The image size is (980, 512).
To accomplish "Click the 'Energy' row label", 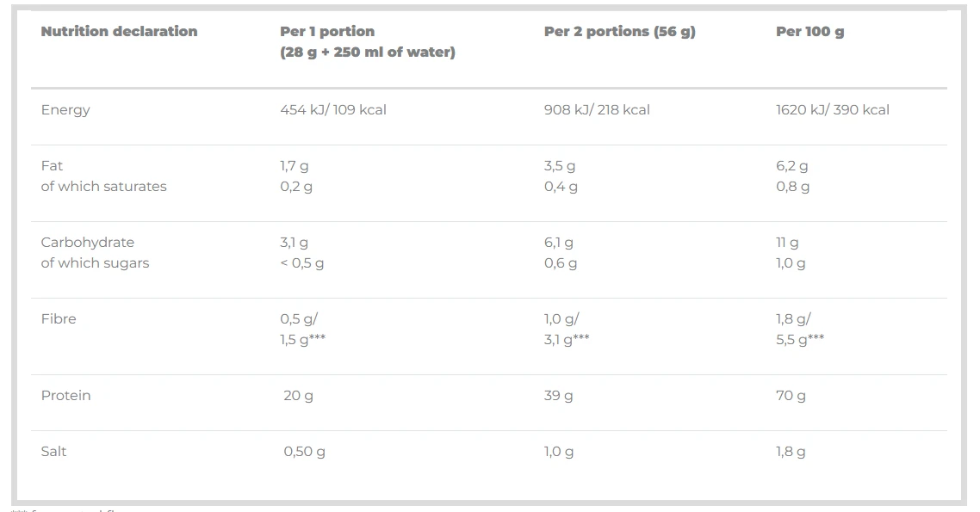I will click(65, 110).
